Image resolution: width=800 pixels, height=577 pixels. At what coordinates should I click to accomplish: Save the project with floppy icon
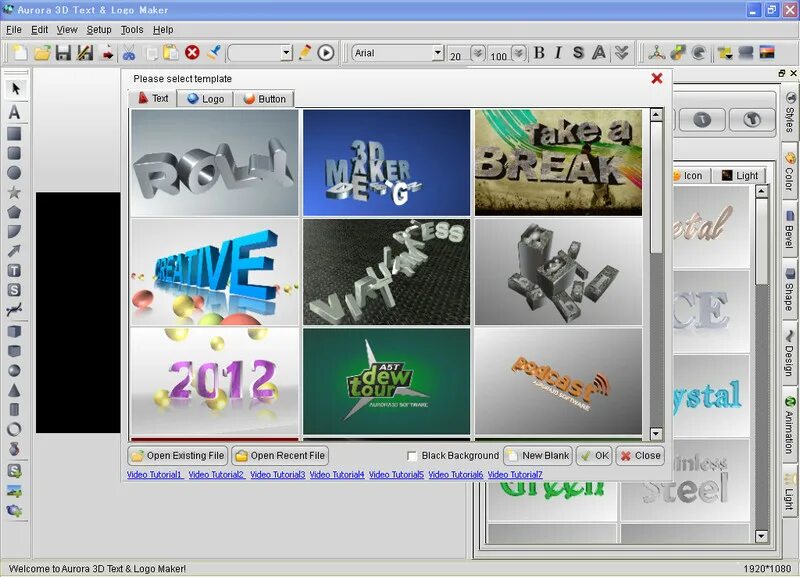(x=63, y=53)
